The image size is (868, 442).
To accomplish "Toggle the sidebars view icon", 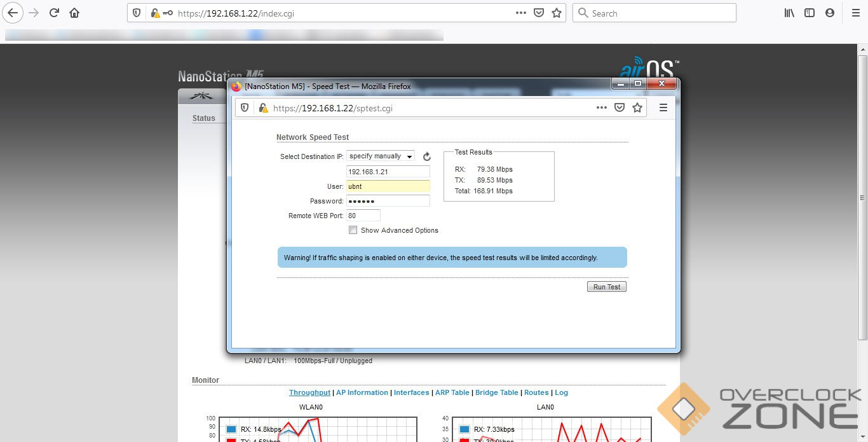I will point(810,13).
